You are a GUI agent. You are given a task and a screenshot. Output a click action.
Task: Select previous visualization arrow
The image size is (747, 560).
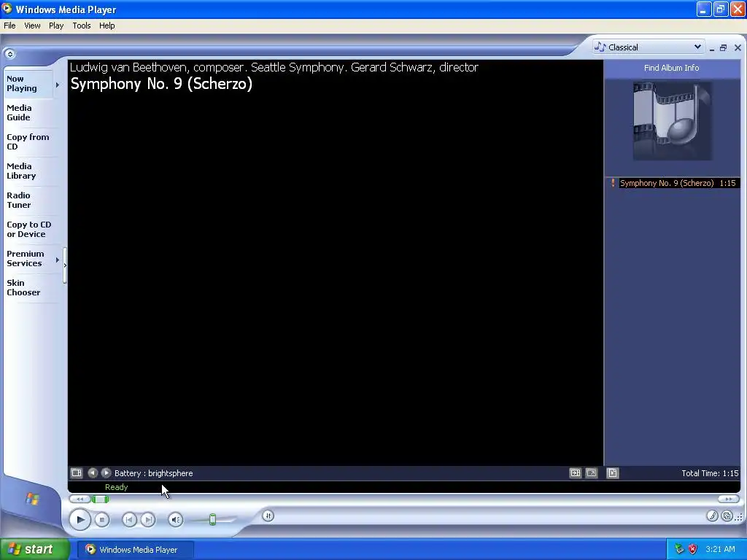[93, 472]
